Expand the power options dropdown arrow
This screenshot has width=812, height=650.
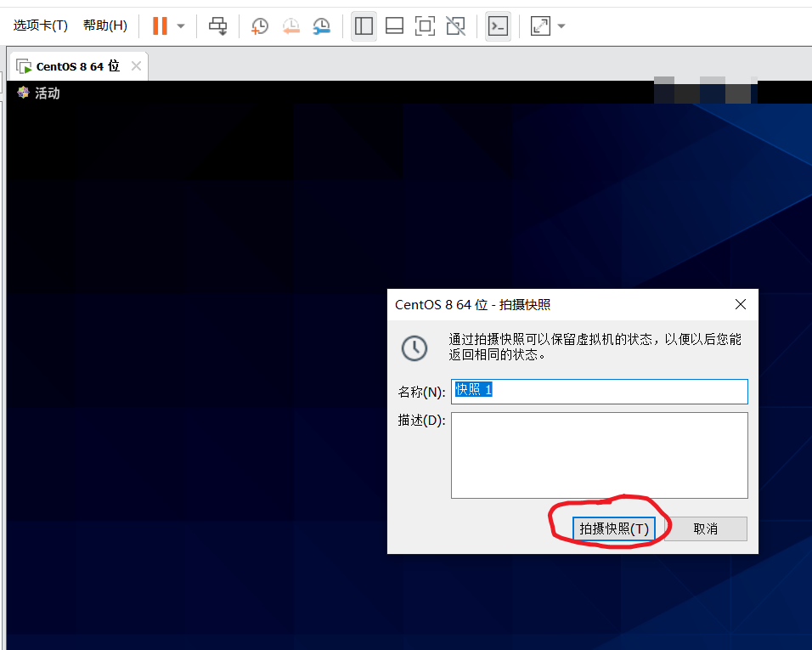(181, 25)
